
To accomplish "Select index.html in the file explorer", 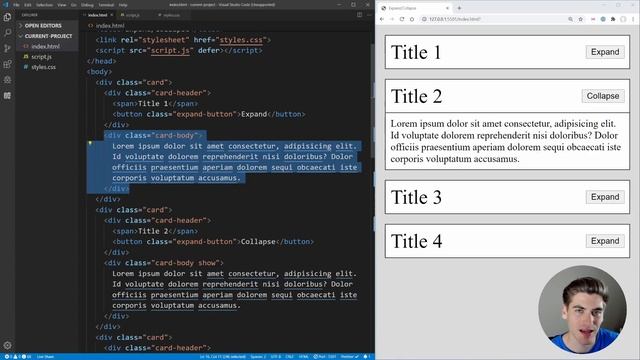I will coord(45,47).
